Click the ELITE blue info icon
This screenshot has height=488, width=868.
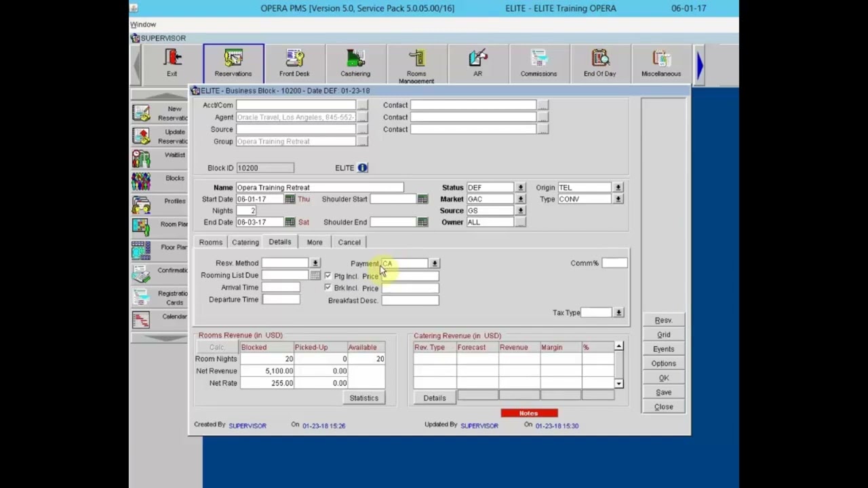tap(363, 168)
